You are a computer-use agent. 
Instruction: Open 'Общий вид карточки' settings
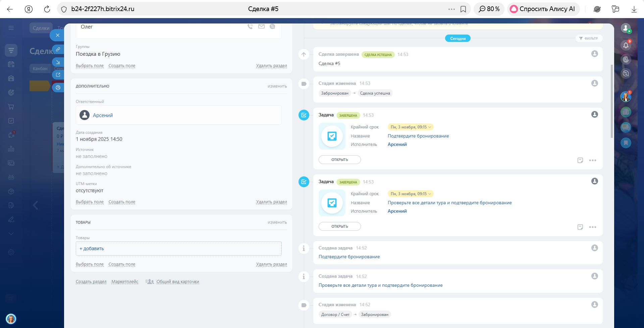click(x=178, y=282)
